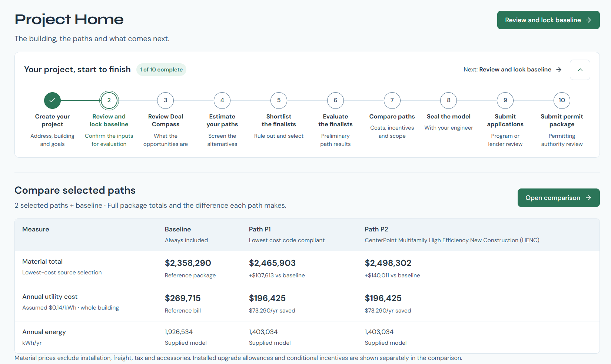
Task: Open the Estimate your paths step label
Action: pyautogui.click(x=222, y=120)
